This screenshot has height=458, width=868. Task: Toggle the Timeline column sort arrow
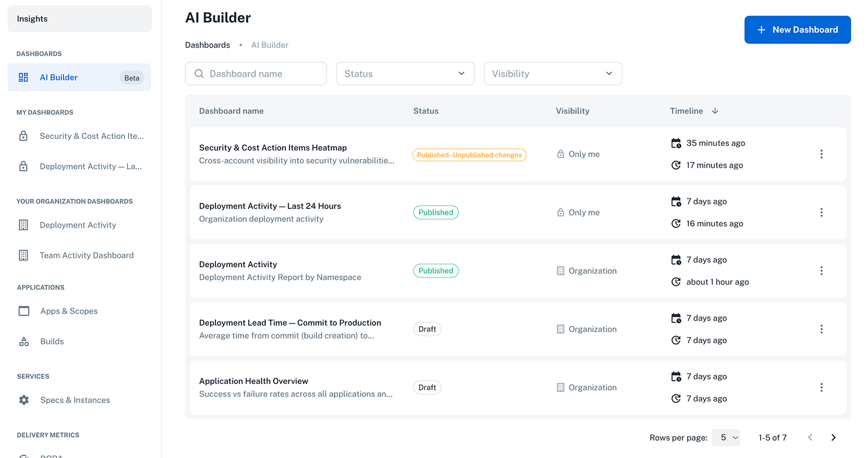(715, 111)
